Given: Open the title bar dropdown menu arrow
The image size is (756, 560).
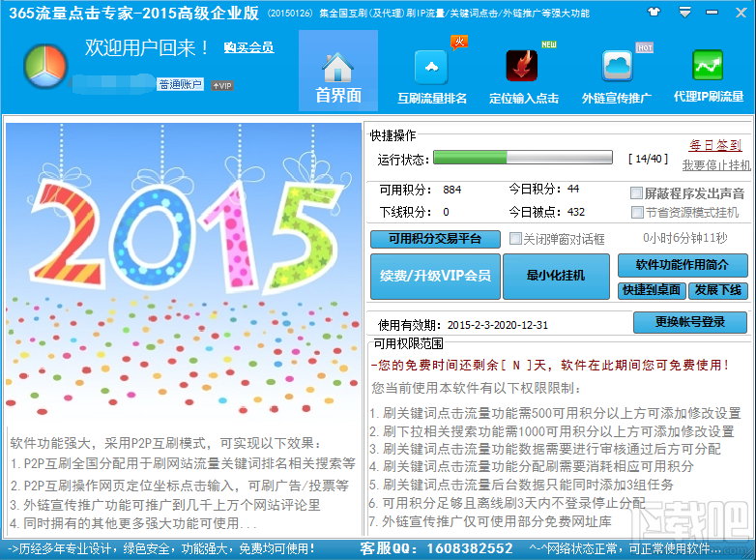Looking at the screenshot, I should pyautogui.click(x=684, y=12).
